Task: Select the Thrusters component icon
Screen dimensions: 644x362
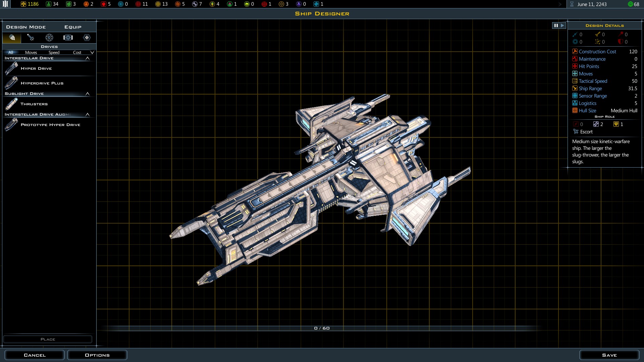Action: (x=11, y=104)
